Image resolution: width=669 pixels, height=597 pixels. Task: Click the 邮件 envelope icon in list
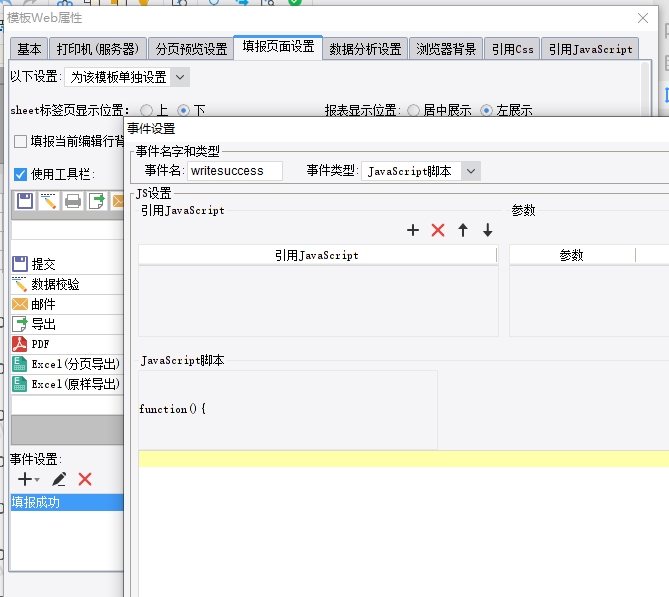(20, 304)
